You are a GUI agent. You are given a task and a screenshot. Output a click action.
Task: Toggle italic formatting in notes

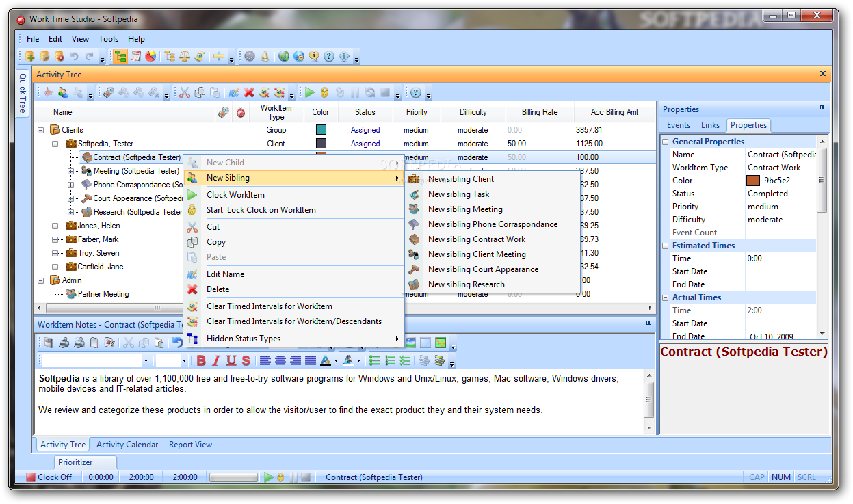point(216,360)
